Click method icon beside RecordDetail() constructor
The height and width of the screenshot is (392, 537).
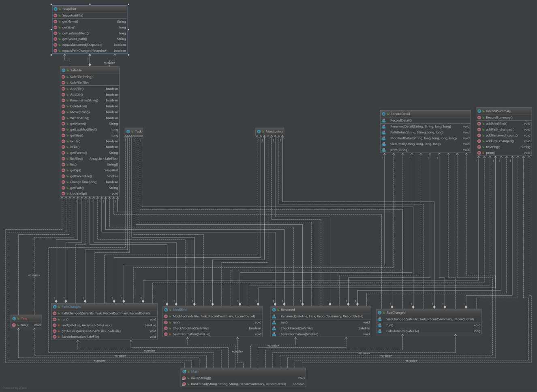point(383,120)
